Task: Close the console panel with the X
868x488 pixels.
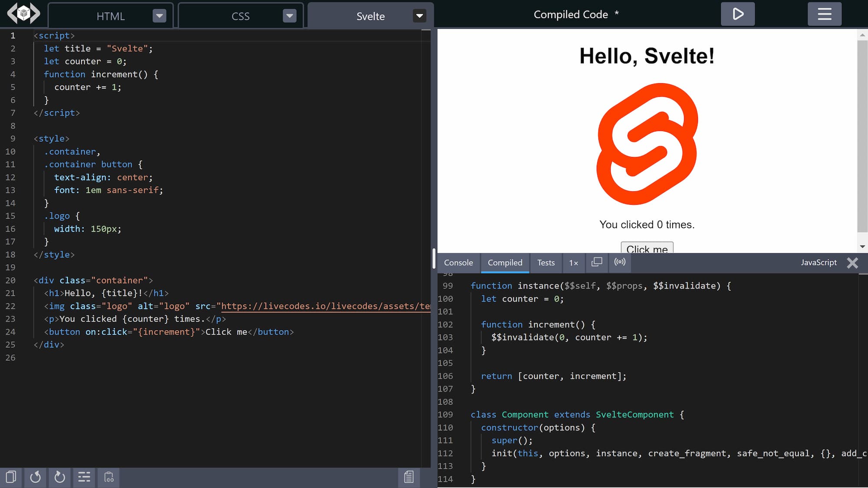Action: (x=852, y=263)
